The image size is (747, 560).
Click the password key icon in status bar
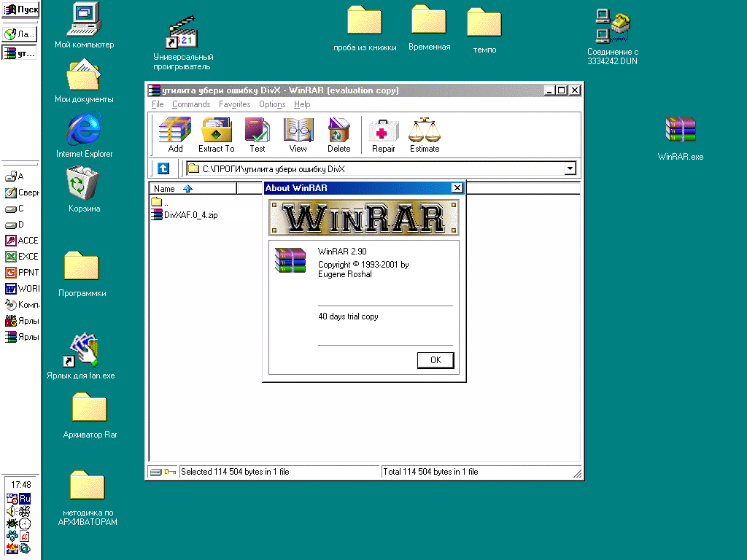[x=170, y=472]
